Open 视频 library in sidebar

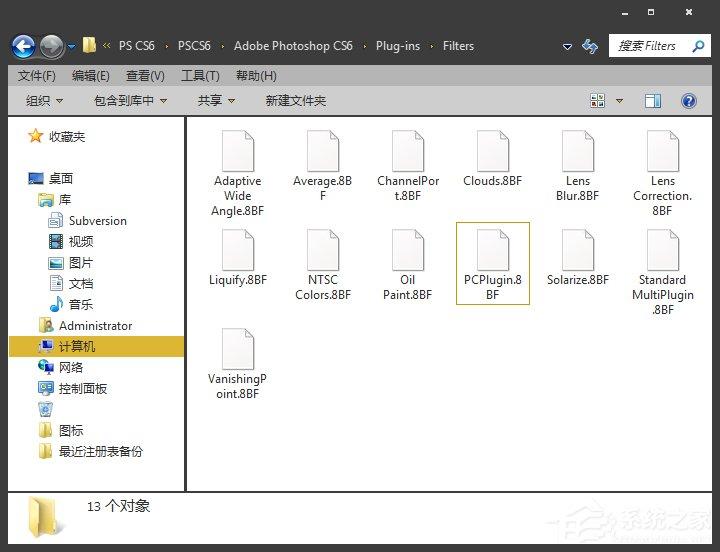pos(71,242)
